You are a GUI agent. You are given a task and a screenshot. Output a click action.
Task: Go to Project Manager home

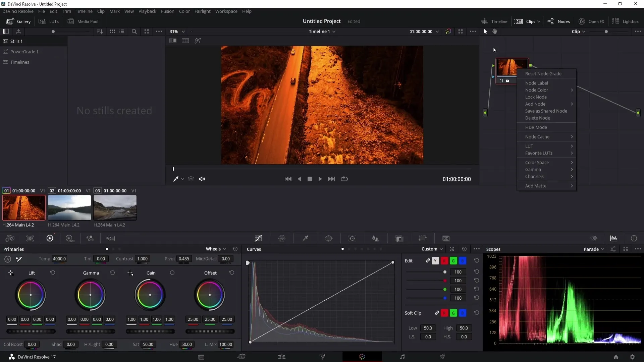(616, 357)
